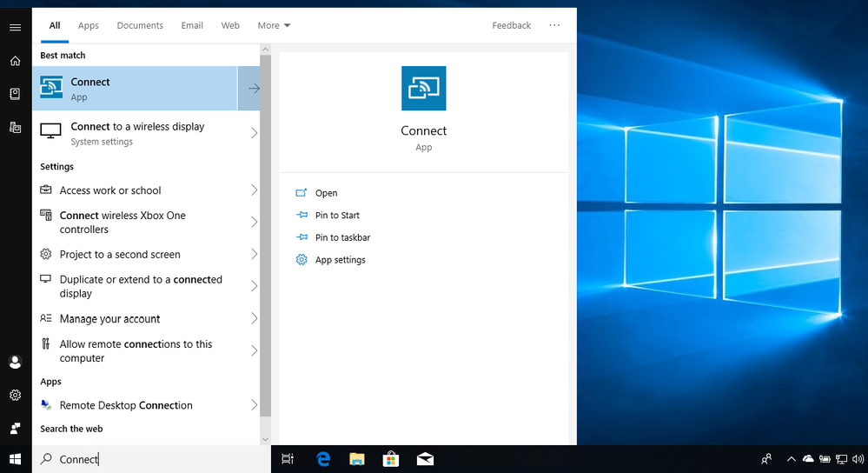Select Duplicate or extend to a connected display
868x473 pixels.
click(x=146, y=286)
